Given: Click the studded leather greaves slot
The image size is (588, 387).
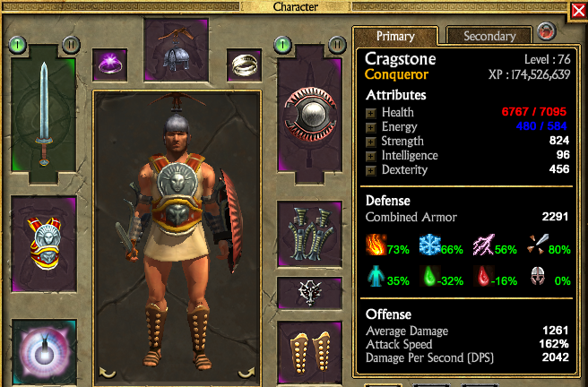Looking at the screenshot, I should pos(309,353).
